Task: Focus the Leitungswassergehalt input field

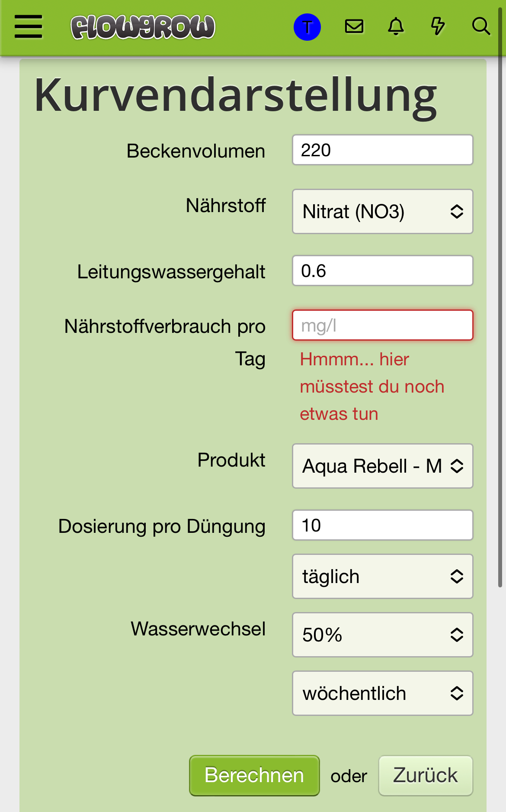Action: (383, 271)
